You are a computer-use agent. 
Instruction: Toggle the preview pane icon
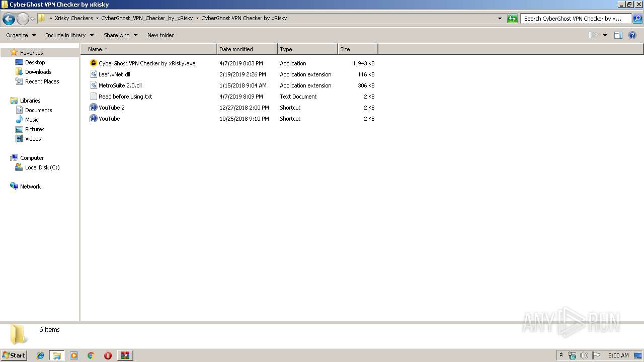pos(618,35)
